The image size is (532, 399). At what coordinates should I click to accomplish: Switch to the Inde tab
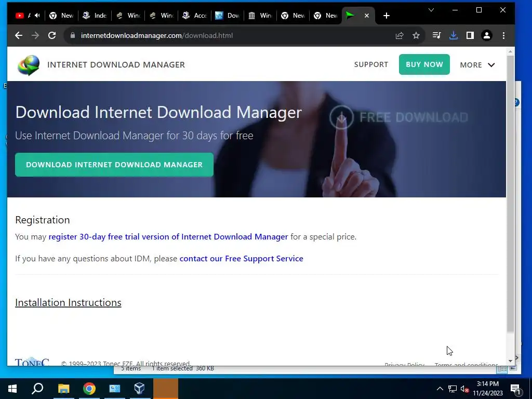click(x=95, y=16)
